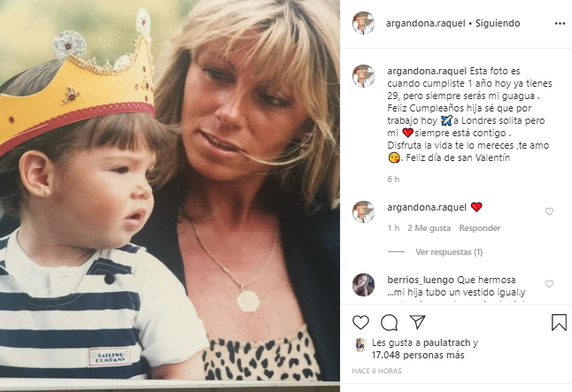Open 2 Me gusta likes list

click(429, 228)
